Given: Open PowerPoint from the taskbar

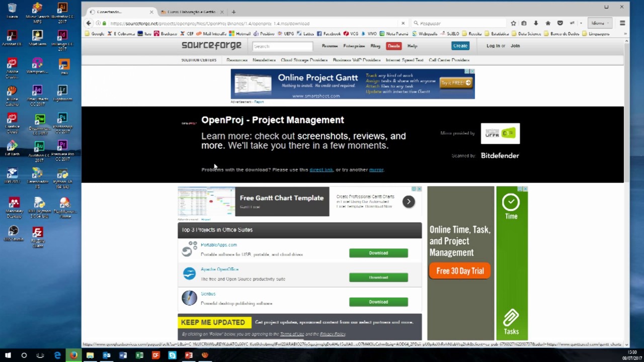Looking at the screenshot, I should click(x=189, y=355).
